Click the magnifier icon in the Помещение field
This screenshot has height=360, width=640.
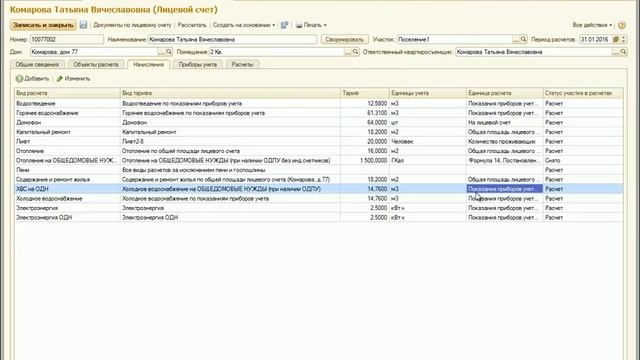tap(355, 52)
